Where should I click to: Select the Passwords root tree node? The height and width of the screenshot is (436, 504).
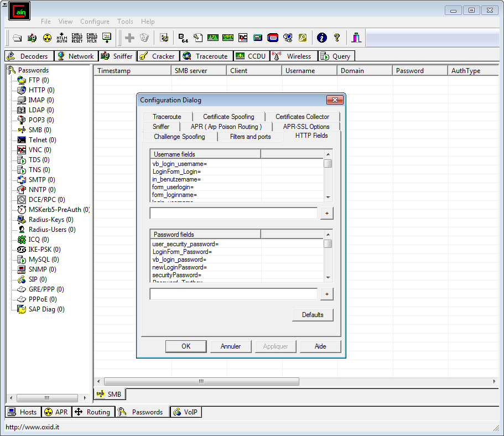coord(33,70)
